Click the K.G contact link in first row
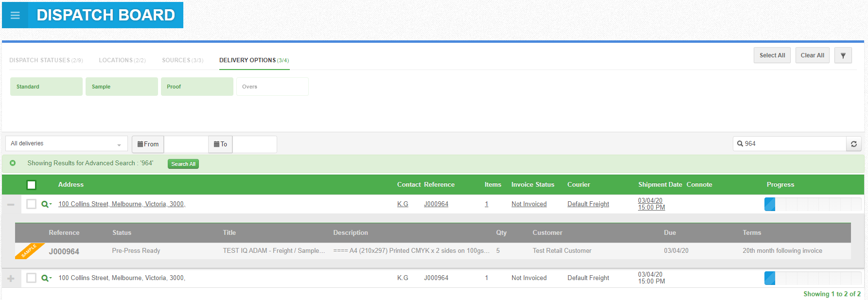This screenshot has width=868, height=300. (x=403, y=204)
